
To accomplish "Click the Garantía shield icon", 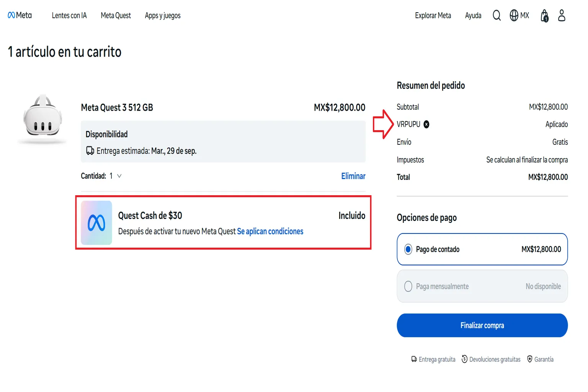I will click(530, 359).
